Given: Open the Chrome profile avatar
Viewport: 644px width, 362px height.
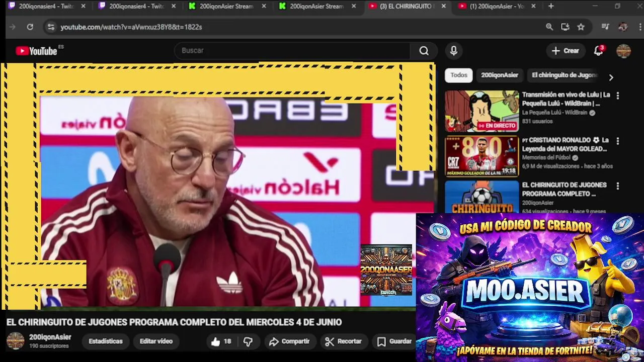Looking at the screenshot, I should click(623, 27).
